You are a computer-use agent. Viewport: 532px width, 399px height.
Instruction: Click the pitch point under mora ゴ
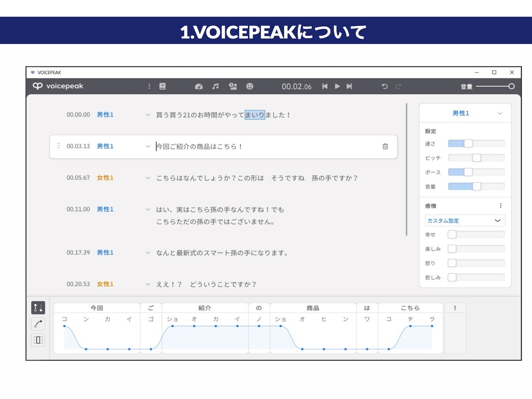[x=151, y=349]
